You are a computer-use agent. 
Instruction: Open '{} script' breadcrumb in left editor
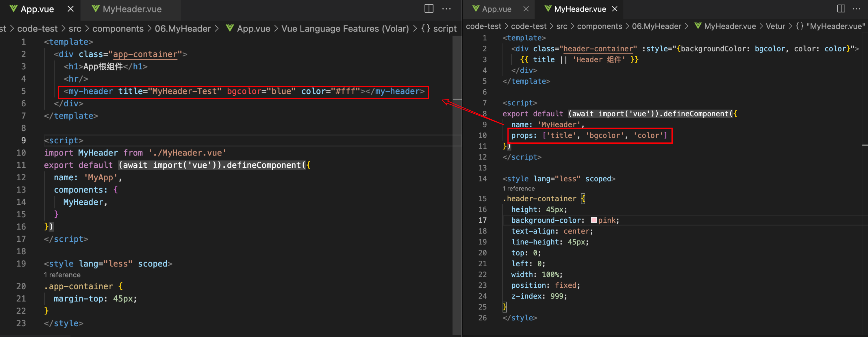click(x=439, y=29)
